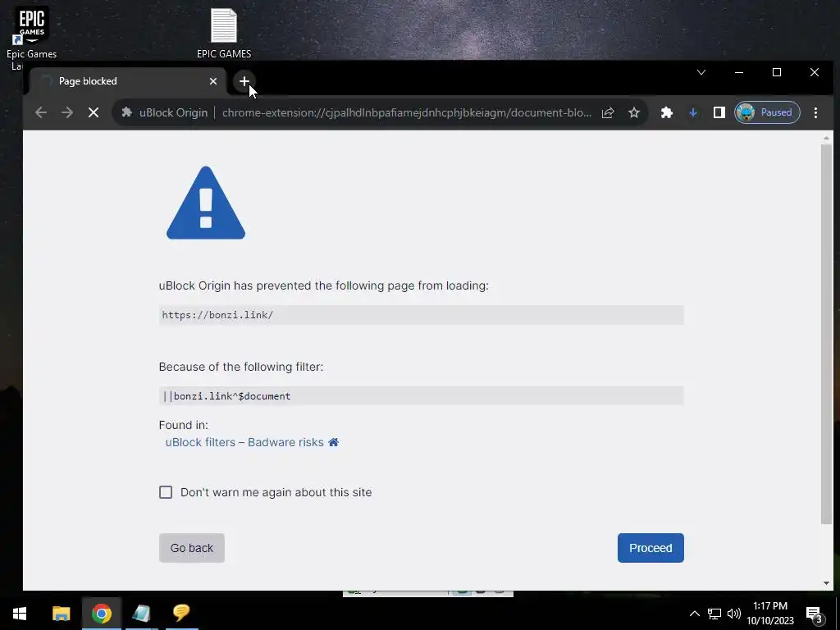Stop loading the page
The image size is (840, 630).
[x=94, y=112]
